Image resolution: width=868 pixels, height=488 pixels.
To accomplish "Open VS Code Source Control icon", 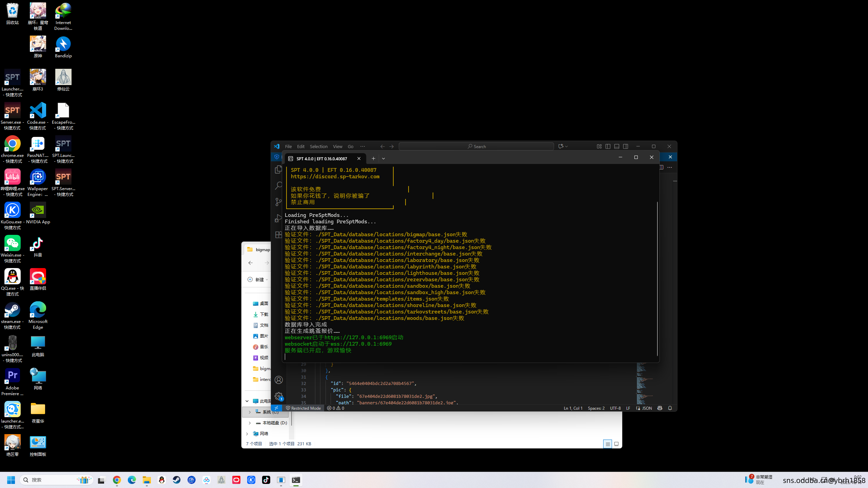I will pos(278,202).
